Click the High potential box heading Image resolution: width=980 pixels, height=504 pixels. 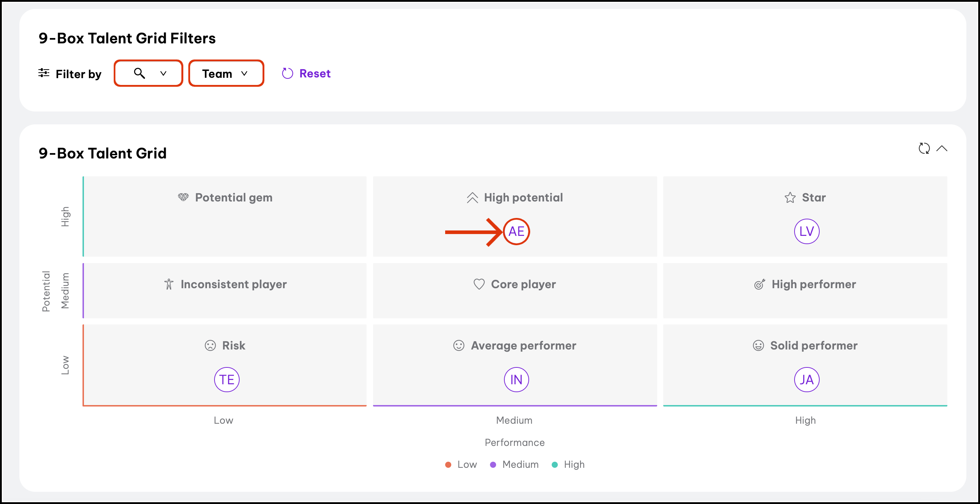(523, 198)
